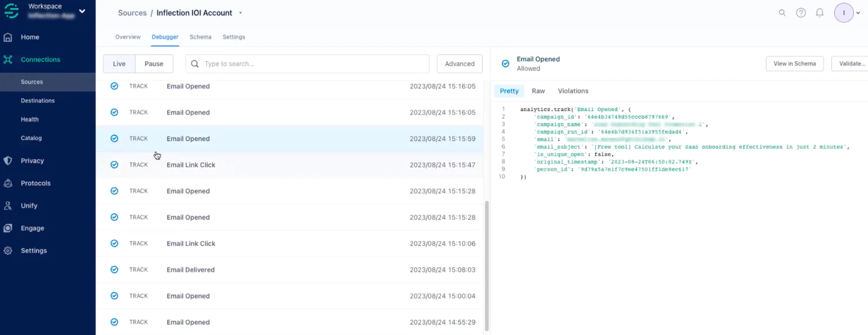Click the Protocols icon in the sidebar

pos(8,184)
